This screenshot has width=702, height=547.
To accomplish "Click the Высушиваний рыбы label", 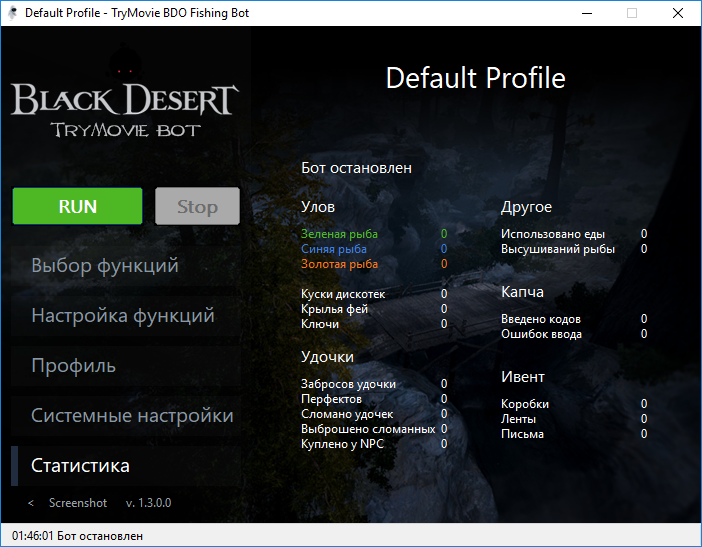I will coord(558,249).
